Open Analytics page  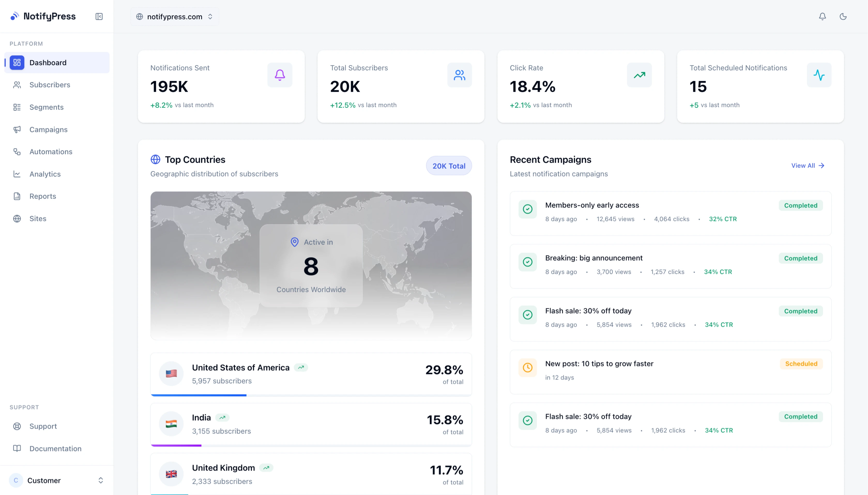click(x=57, y=174)
